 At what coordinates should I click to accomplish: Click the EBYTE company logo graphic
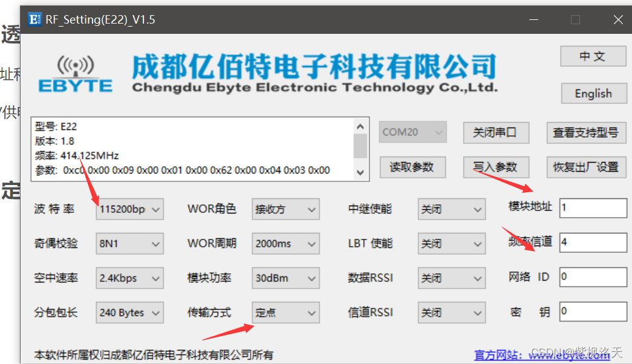[75, 73]
